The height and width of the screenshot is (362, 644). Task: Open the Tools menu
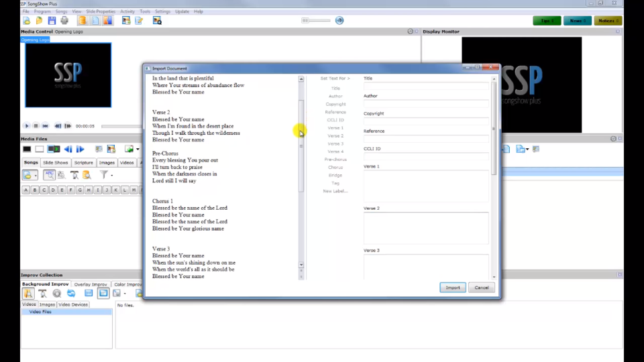point(145,11)
